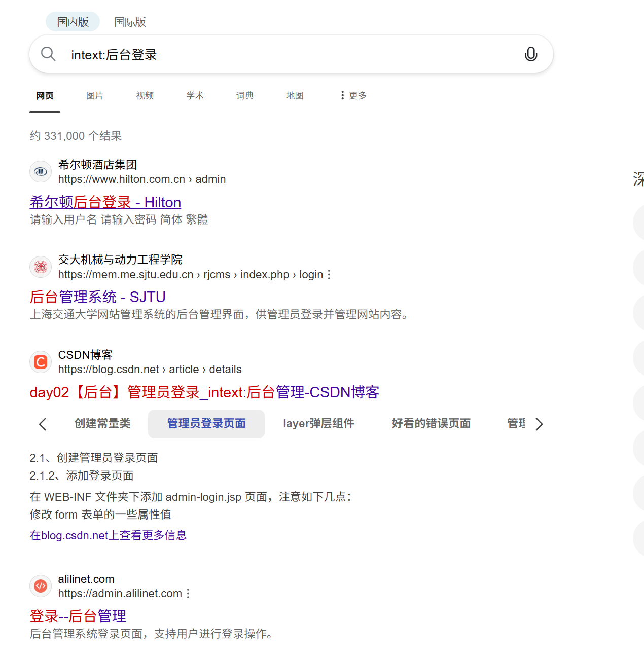Click the 约 331,000 个结果 count text
The height and width of the screenshot is (662, 644).
(76, 136)
